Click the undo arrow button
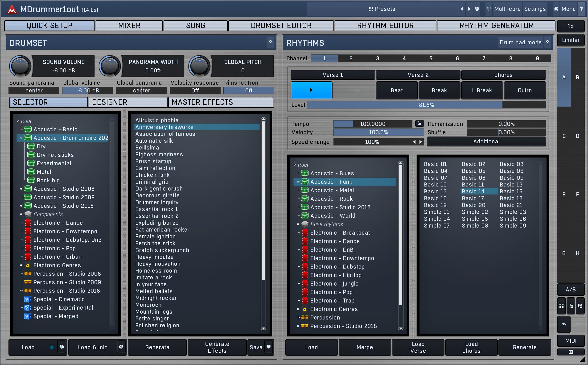Viewport: 588px width, 365px height. click(564, 324)
